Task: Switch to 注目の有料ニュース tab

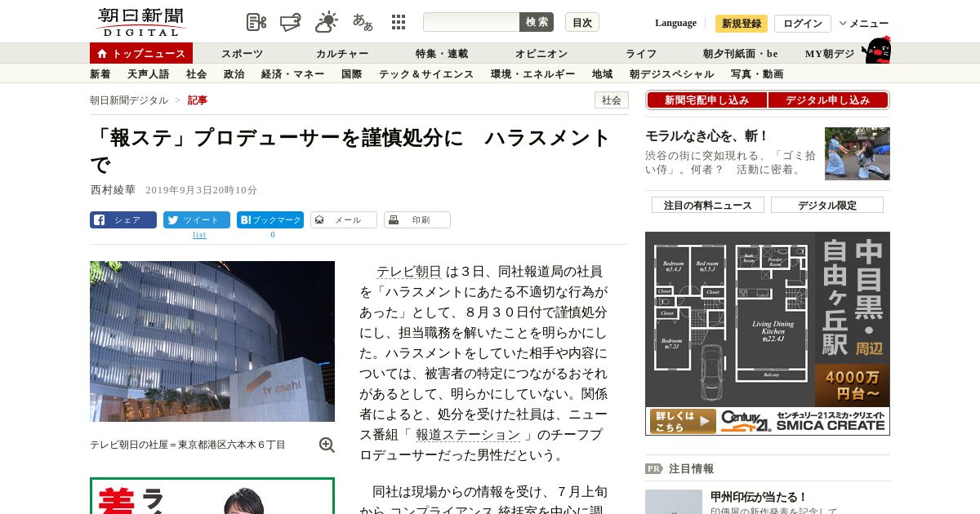Action: 708,206
